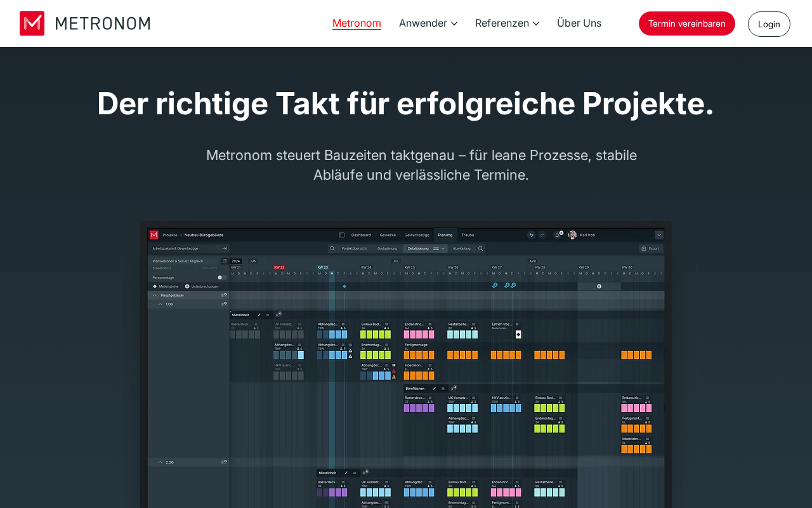Expand the Anwender navigation dropdown

pos(428,23)
